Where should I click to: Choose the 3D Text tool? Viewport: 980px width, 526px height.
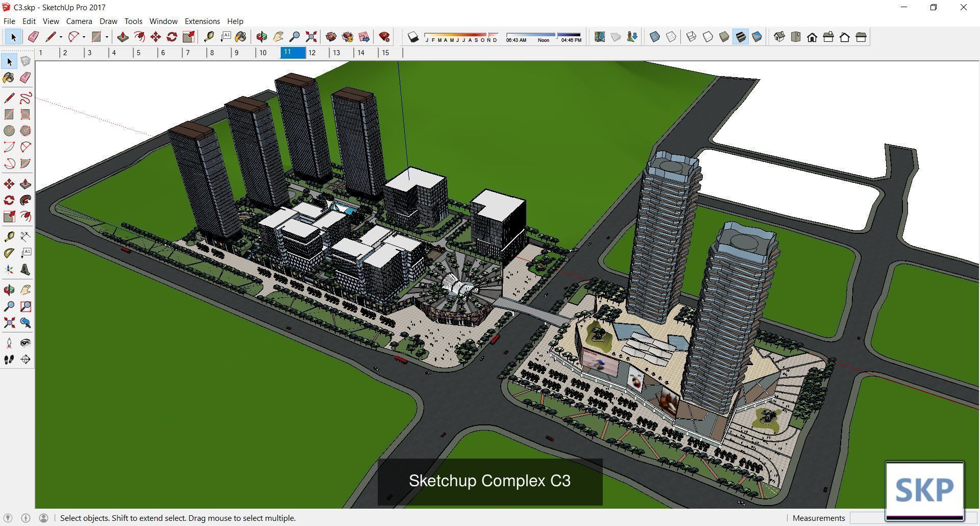[x=26, y=270]
